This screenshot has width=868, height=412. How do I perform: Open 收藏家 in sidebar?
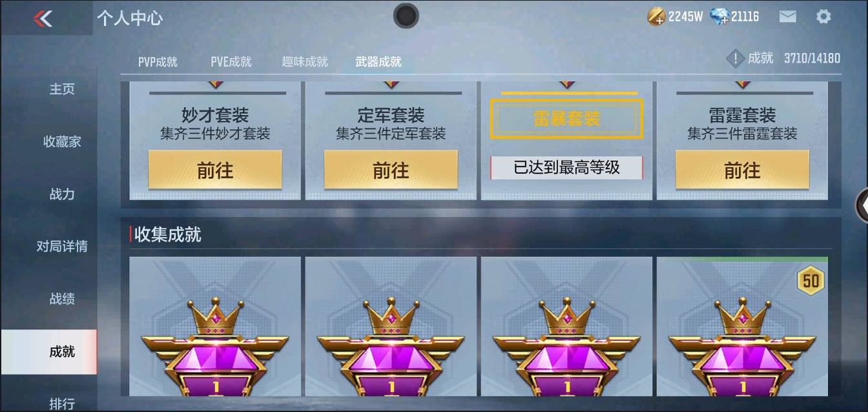click(x=62, y=141)
